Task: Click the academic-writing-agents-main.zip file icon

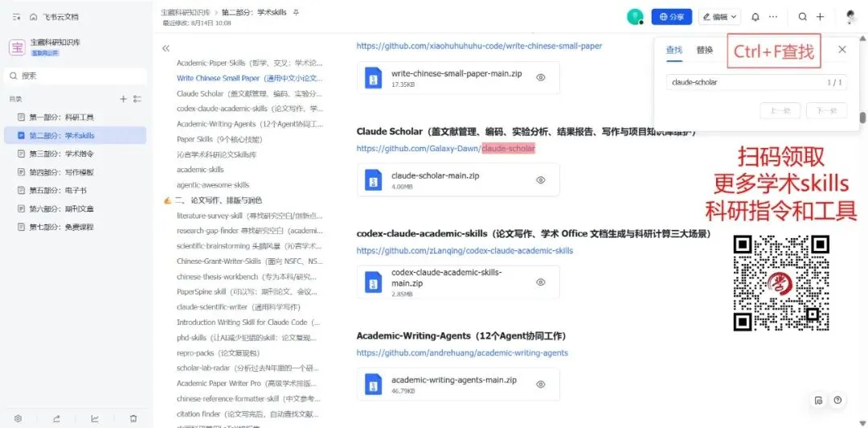Action: (374, 385)
